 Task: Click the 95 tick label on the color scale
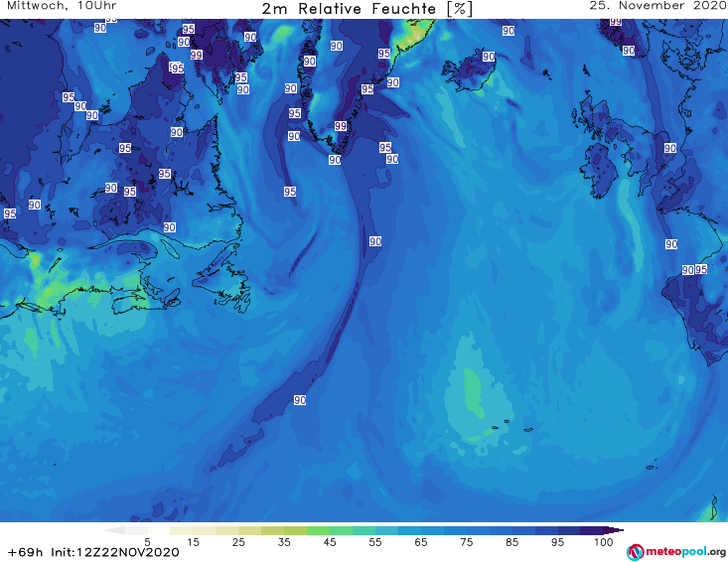point(557,542)
